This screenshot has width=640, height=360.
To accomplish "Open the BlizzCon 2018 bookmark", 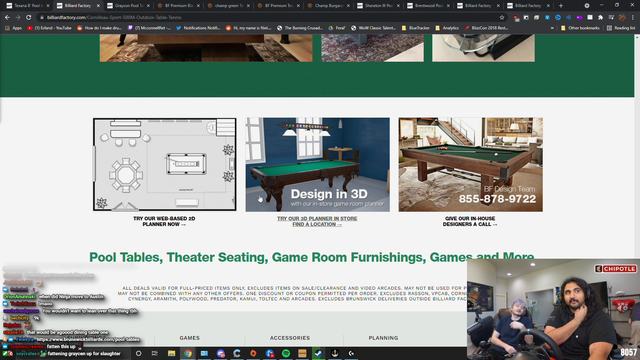I will click(486, 28).
